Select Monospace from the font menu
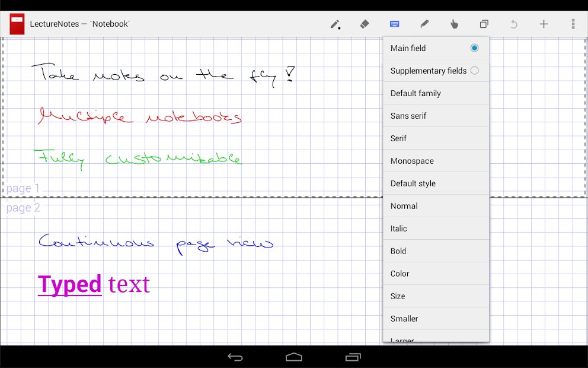Image resolution: width=588 pixels, height=368 pixels. pos(411,161)
